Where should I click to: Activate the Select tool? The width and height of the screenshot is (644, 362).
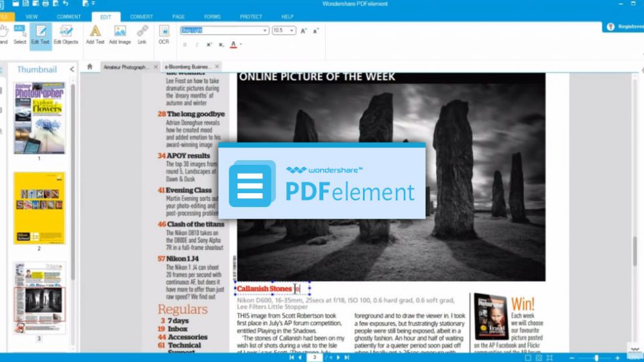click(20, 34)
